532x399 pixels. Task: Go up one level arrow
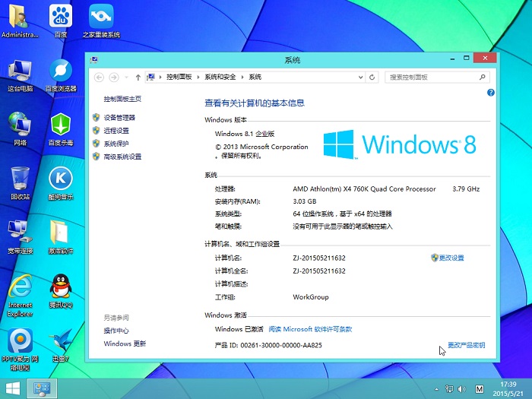pos(138,78)
